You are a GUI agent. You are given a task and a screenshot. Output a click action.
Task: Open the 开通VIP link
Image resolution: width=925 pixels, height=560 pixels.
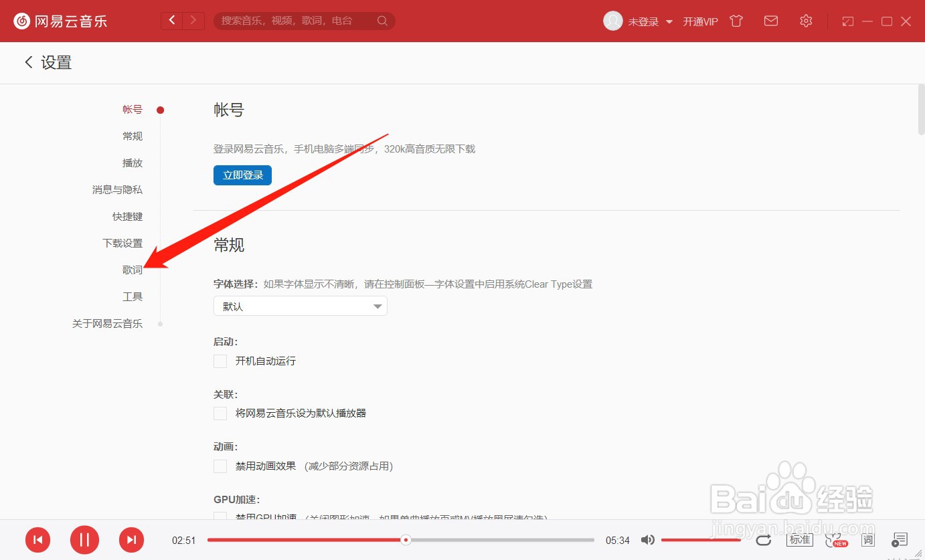(x=700, y=21)
